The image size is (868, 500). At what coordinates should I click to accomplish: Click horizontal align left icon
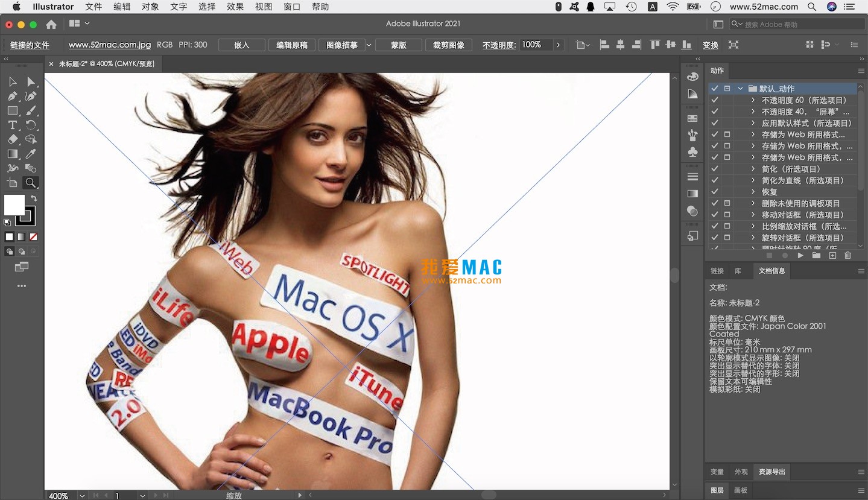pyautogui.click(x=604, y=45)
